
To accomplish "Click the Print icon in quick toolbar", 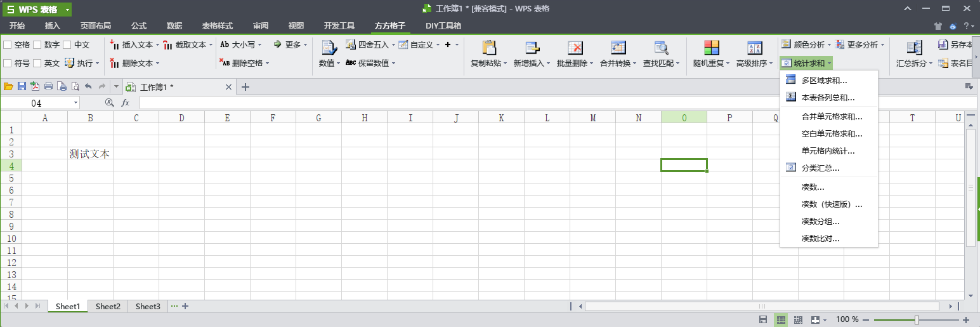I will [48, 86].
